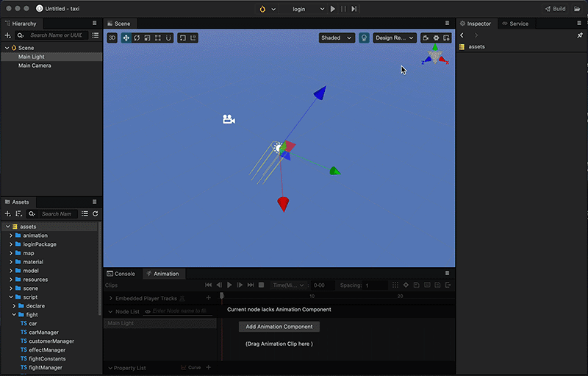The width and height of the screenshot is (588, 376).
Task: Select Main Camera in the Hierarchy
Action: (x=35, y=65)
